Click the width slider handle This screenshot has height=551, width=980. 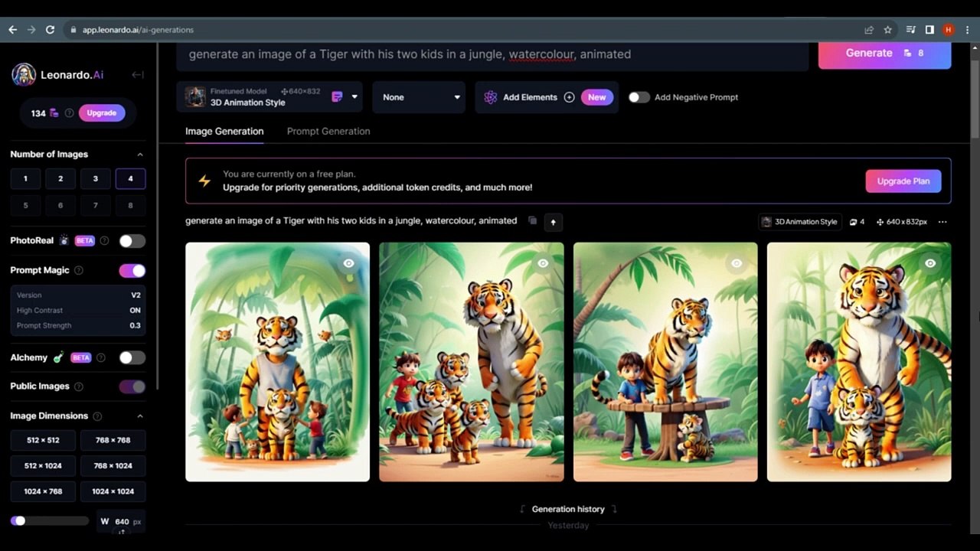tap(20, 521)
